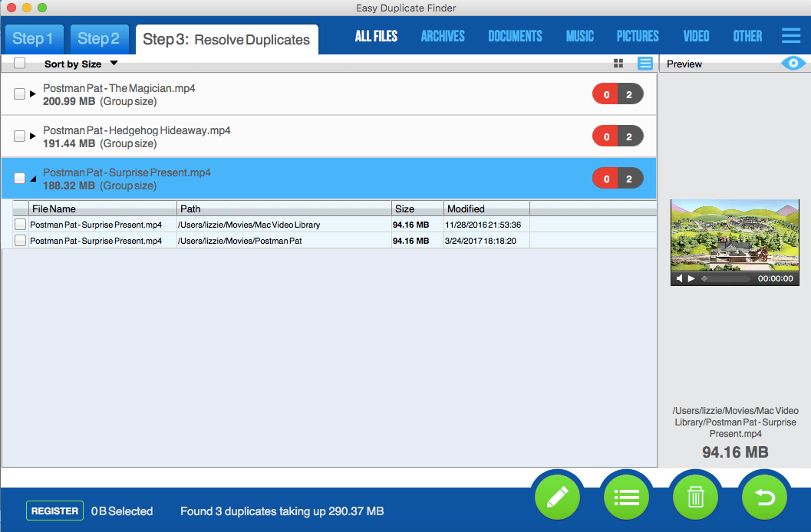
Task: Click the green undo arrow button
Action: tap(765, 498)
